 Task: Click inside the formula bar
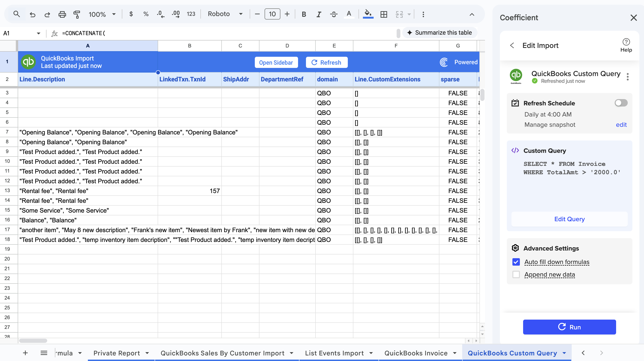coord(175,33)
